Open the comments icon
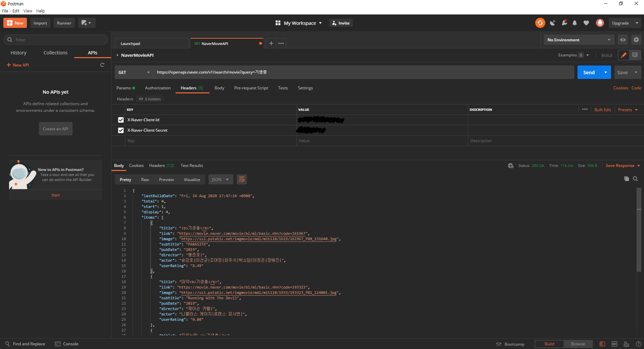The height and width of the screenshot is (349, 644). click(x=635, y=55)
